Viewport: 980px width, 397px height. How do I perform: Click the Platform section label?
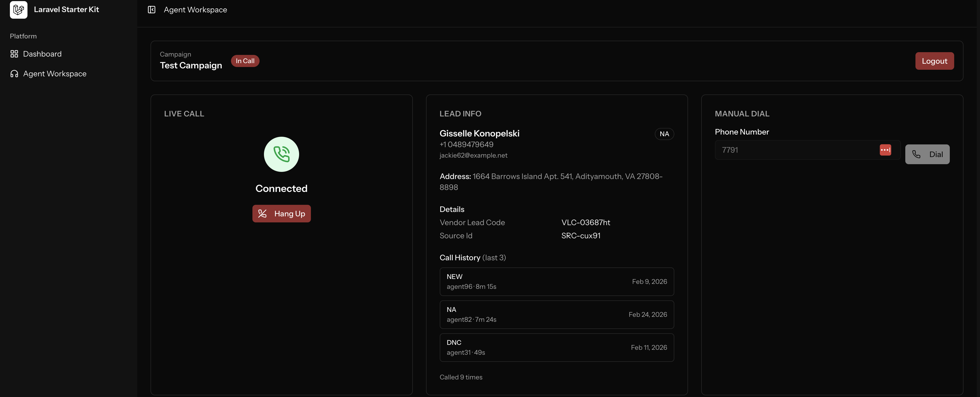click(x=23, y=36)
